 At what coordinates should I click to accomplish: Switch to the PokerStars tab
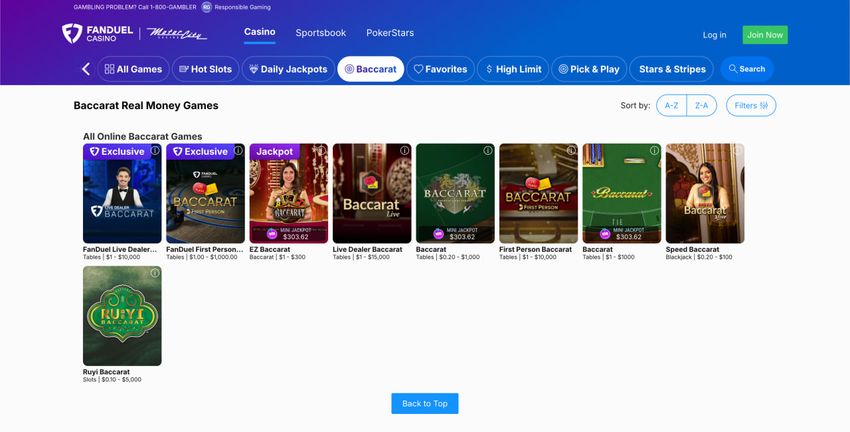[390, 33]
